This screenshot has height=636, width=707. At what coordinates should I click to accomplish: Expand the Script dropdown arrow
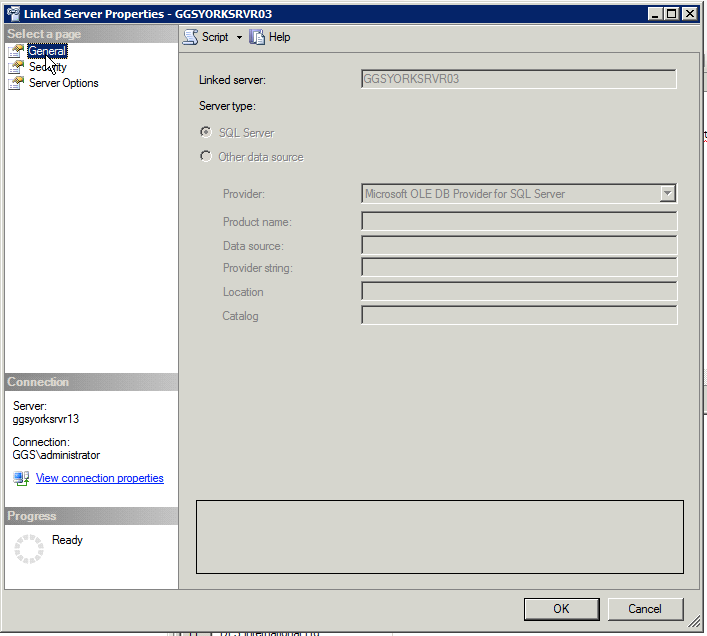tap(239, 37)
